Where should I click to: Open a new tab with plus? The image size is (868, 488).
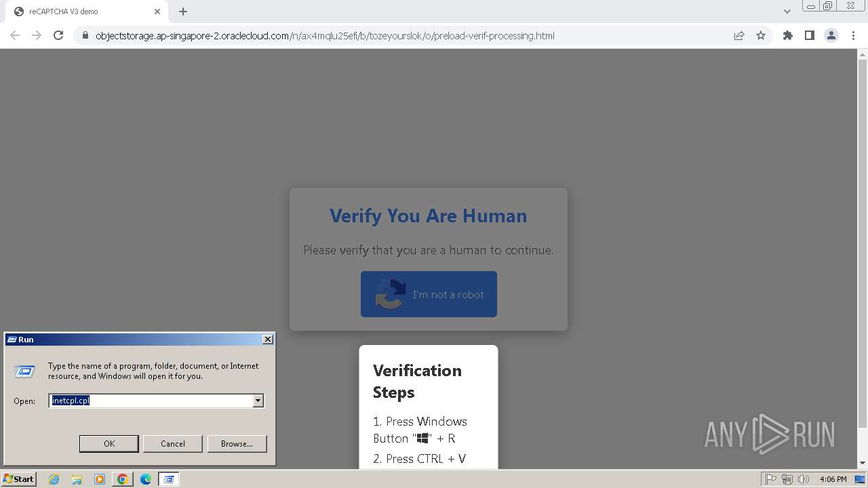point(183,12)
